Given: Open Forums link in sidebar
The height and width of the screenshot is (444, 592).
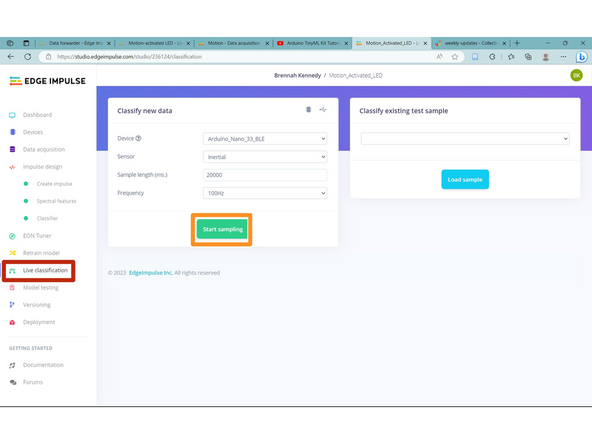Looking at the screenshot, I should pyautogui.click(x=33, y=382).
